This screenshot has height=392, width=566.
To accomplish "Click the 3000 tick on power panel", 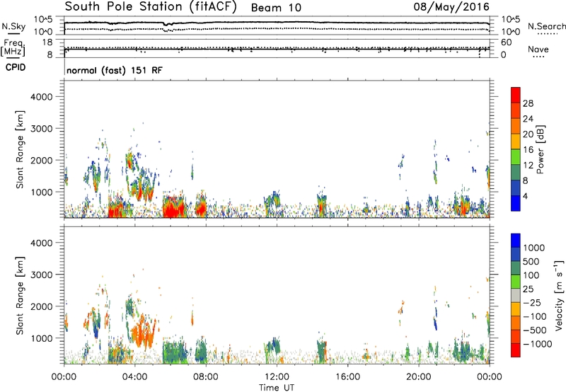I will (41, 129).
